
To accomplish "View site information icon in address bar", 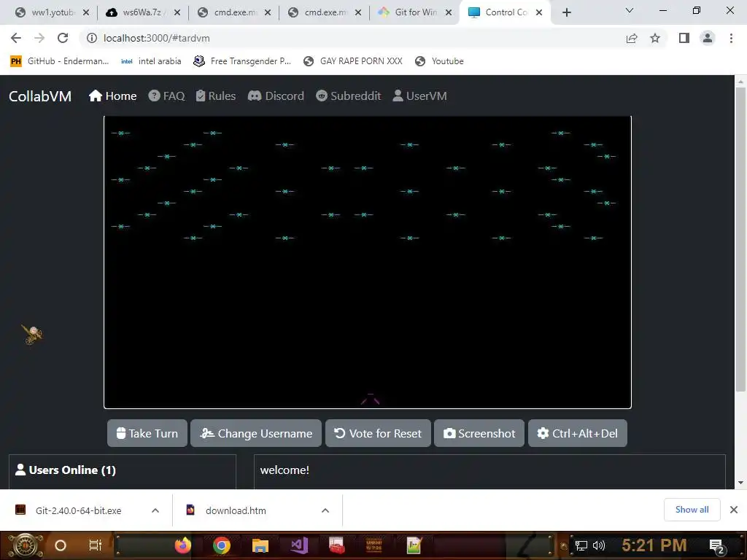I will (x=92, y=38).
